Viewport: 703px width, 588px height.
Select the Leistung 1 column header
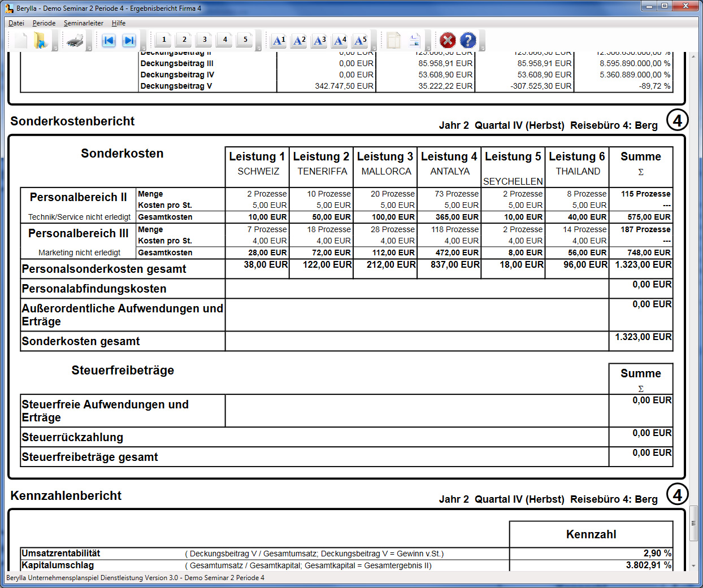[x=257, y=156]
